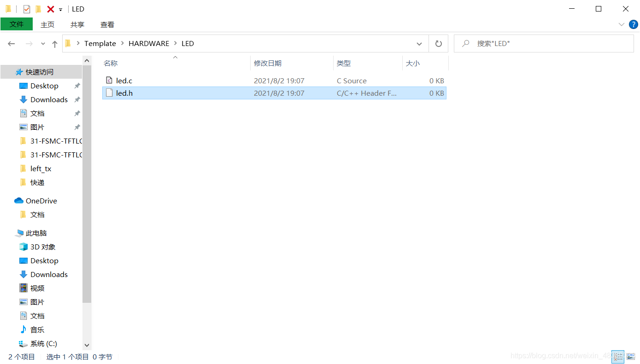The width and height of the screenshot is (640, 364).
Task: Expand the chevron after Template in breadcrumb
Action: [123, 44]
